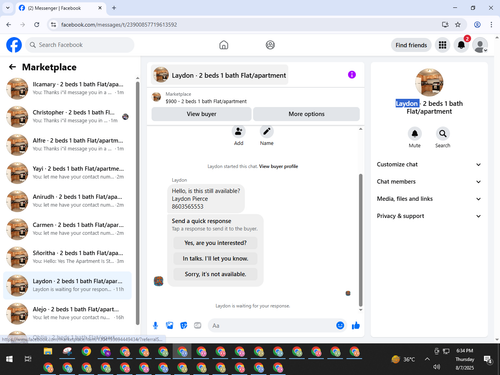
Task: Open the Home icon in top navigation
Action: (224, 45)
